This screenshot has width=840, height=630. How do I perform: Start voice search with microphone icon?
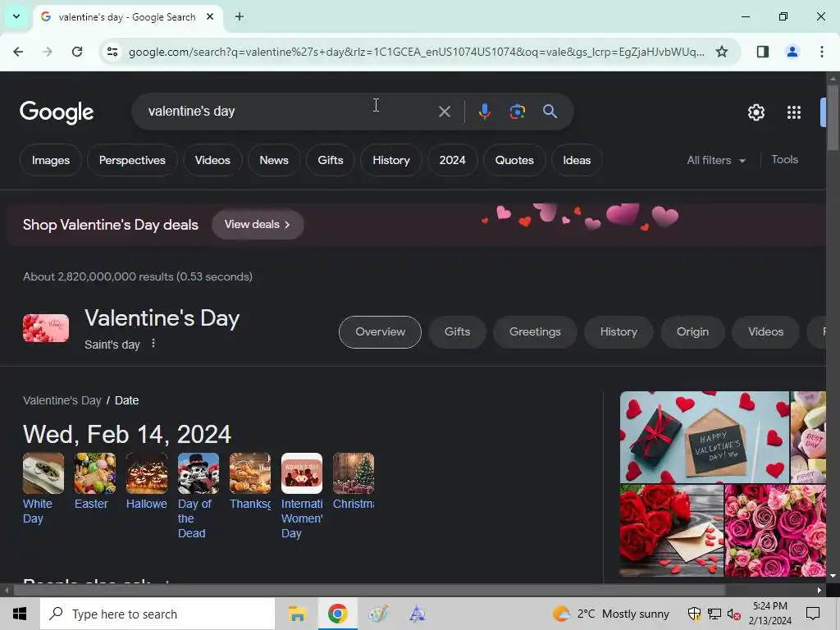(484, 112)
